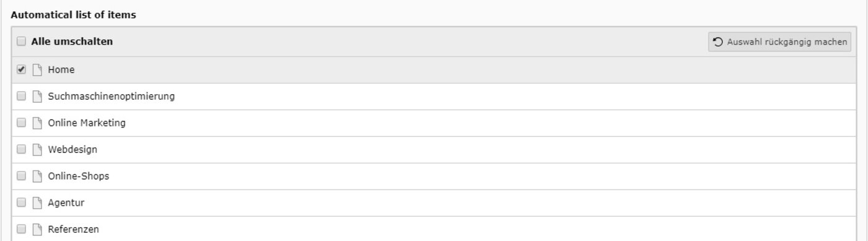
Task: Check the Agentur checkbox
Action: pyautogui.click(x=21, y=203)
